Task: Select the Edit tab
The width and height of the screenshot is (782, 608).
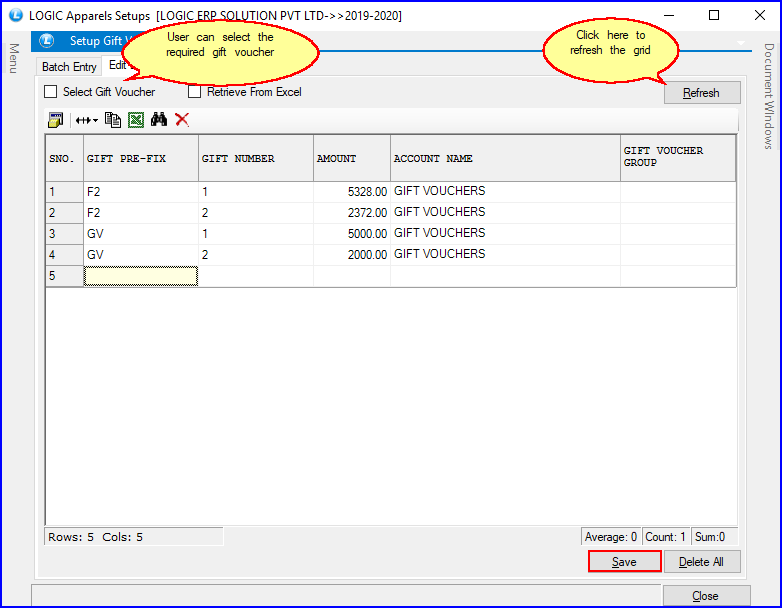Action: click(117, 66)
